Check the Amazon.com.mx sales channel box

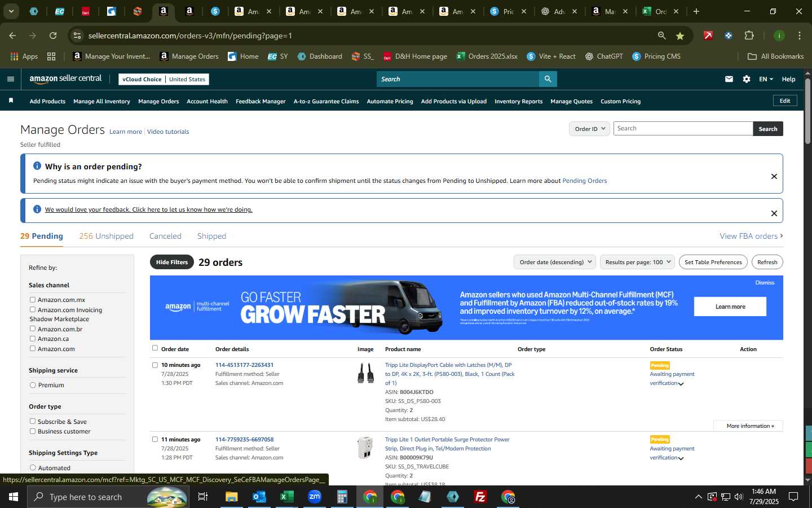[x=33, y=300]
